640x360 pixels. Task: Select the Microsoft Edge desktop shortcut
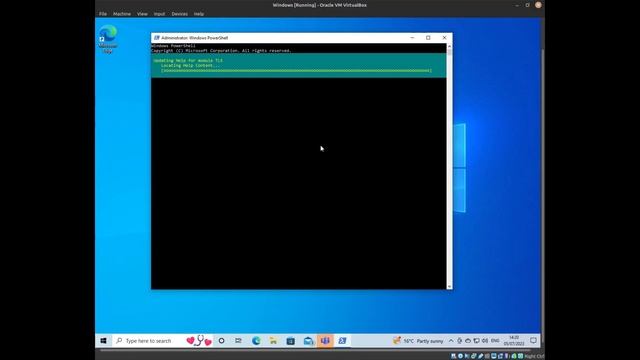pyautogui.click(x=108, y=40)
